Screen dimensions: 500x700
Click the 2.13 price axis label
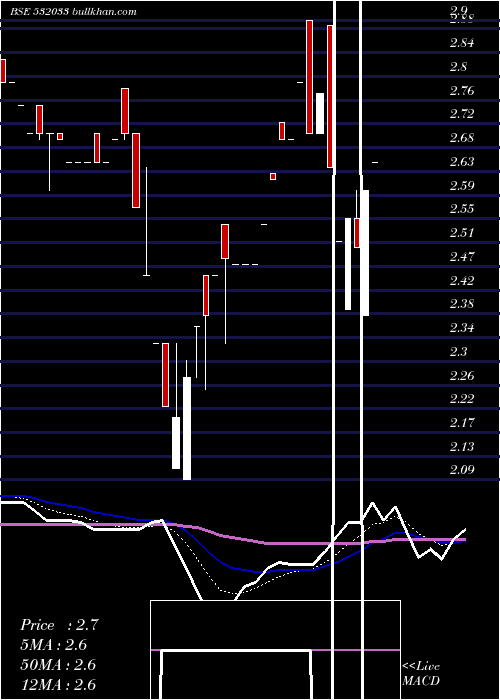tap(462, 446)
